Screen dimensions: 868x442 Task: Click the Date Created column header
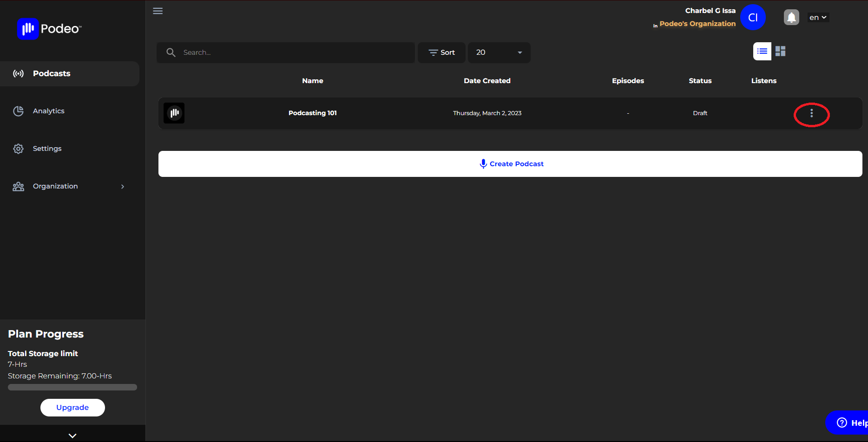pyautogui.click(x=487, y=81)
